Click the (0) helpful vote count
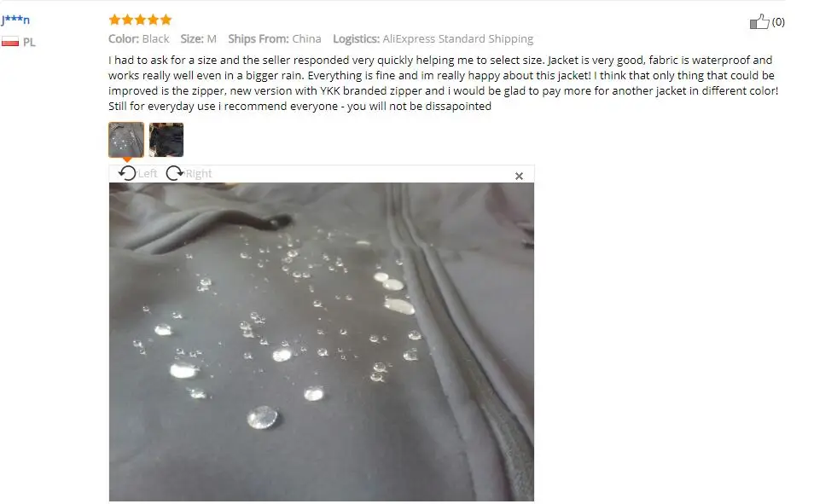This screenshot has width=814, height=504. pyautogui.click(x=778, y=22)
